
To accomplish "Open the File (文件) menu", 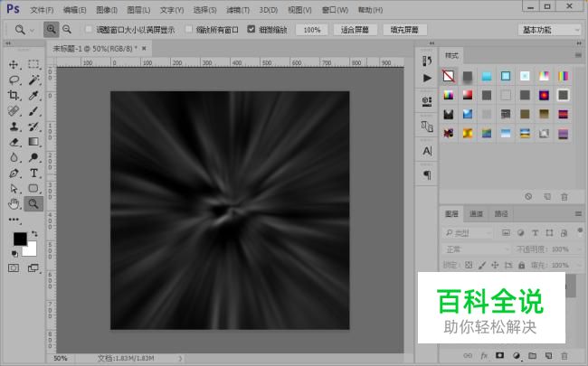I will (42, 10).
